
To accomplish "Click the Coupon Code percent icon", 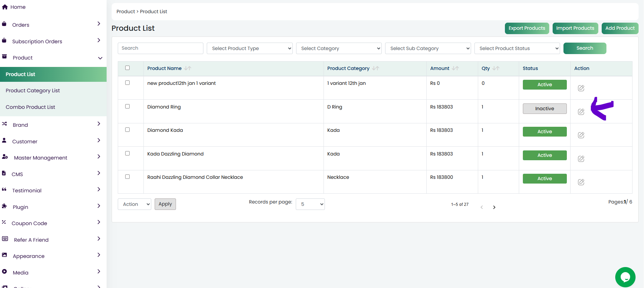I will coord(4,222).
